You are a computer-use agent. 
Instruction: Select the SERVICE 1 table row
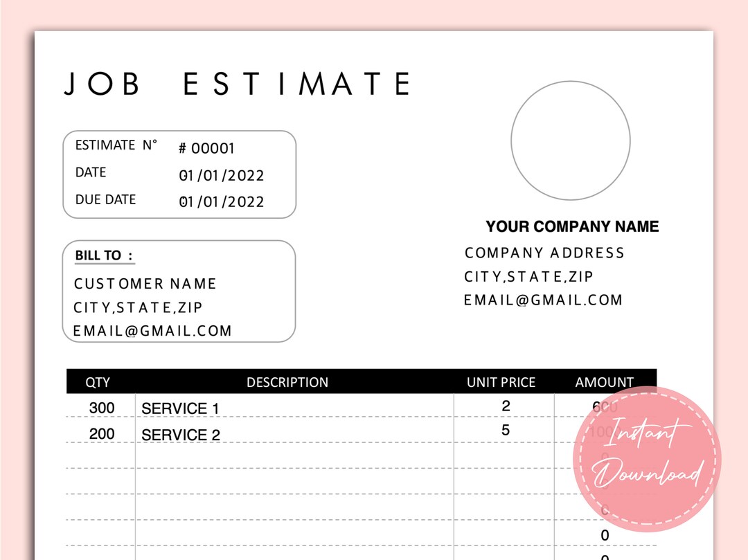179,408
